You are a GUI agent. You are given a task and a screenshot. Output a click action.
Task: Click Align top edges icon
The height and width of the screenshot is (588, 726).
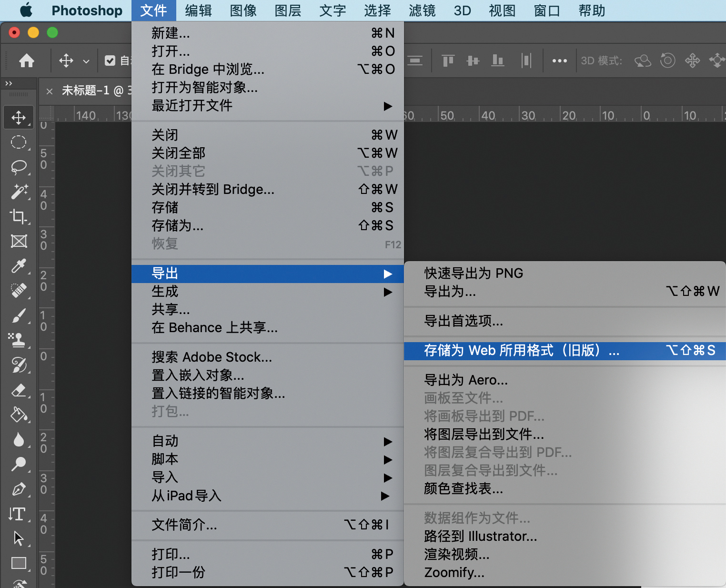click(448, 61)
